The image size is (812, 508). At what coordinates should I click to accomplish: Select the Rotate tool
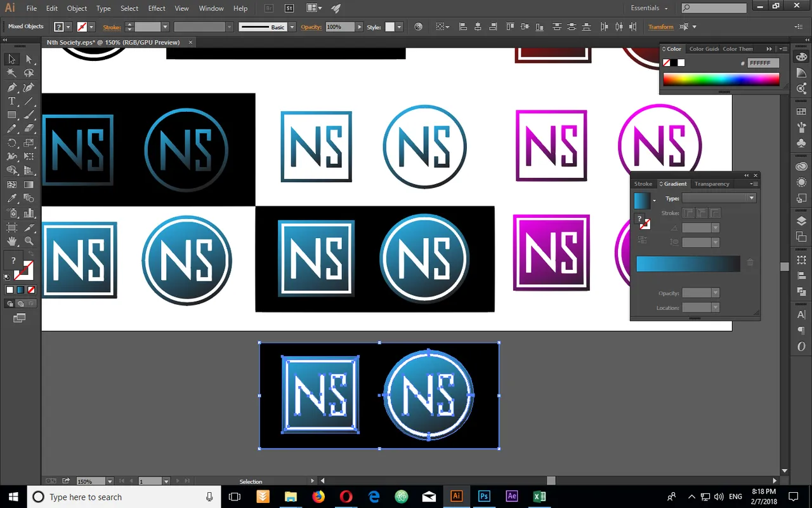[x=11, y=143]
